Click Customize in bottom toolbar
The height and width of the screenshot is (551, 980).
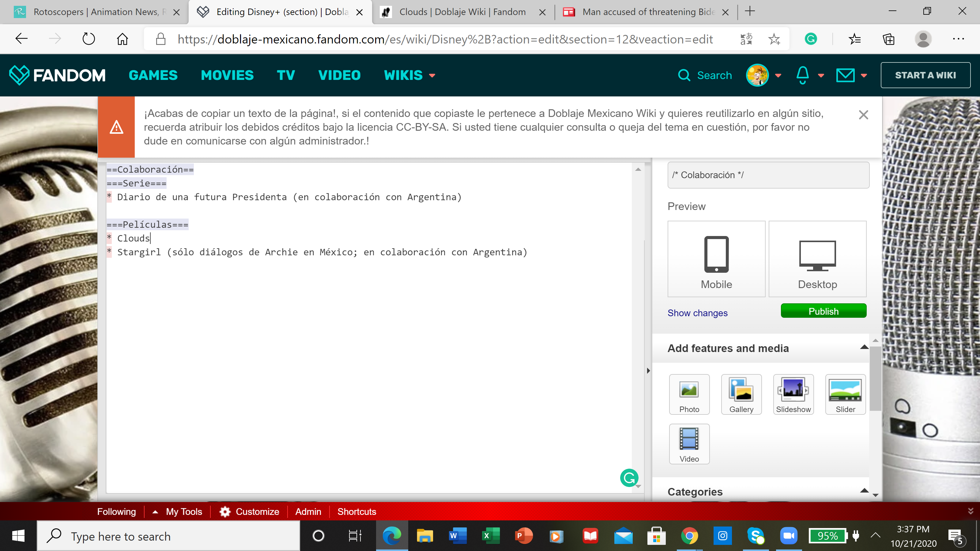(250, 512)
